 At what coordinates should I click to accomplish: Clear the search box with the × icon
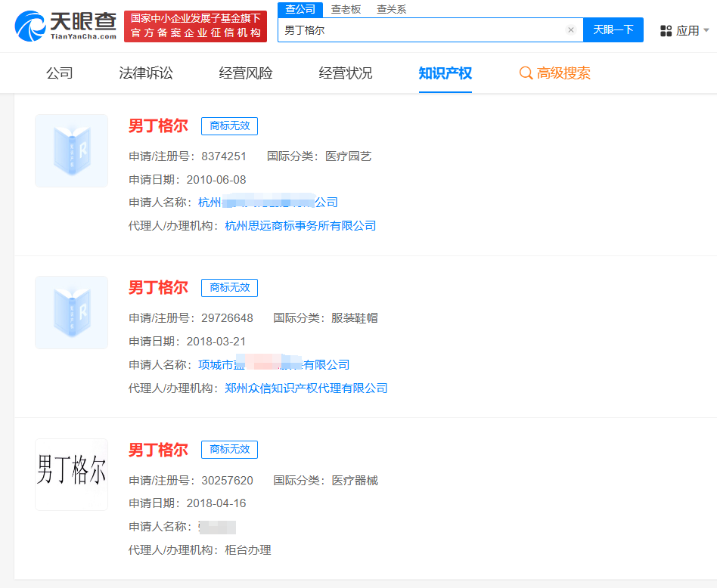[572, 29]
